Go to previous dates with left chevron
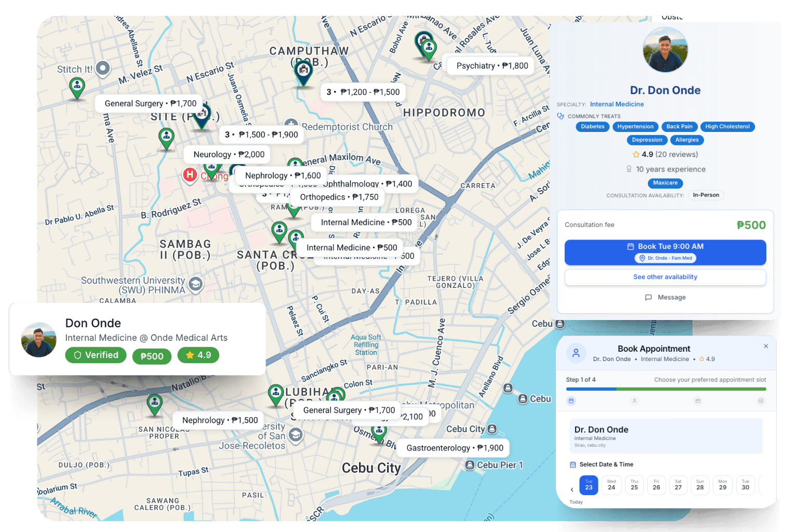 tap(572, 489)
